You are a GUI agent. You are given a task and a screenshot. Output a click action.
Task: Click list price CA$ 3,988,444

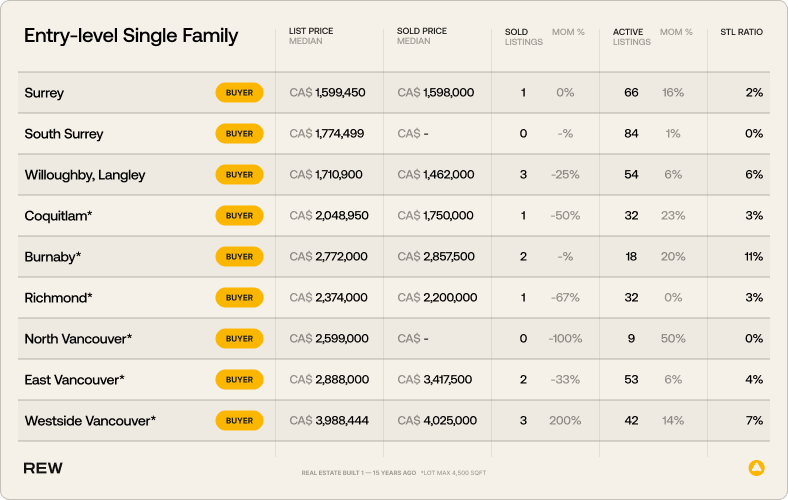point(329,421)
